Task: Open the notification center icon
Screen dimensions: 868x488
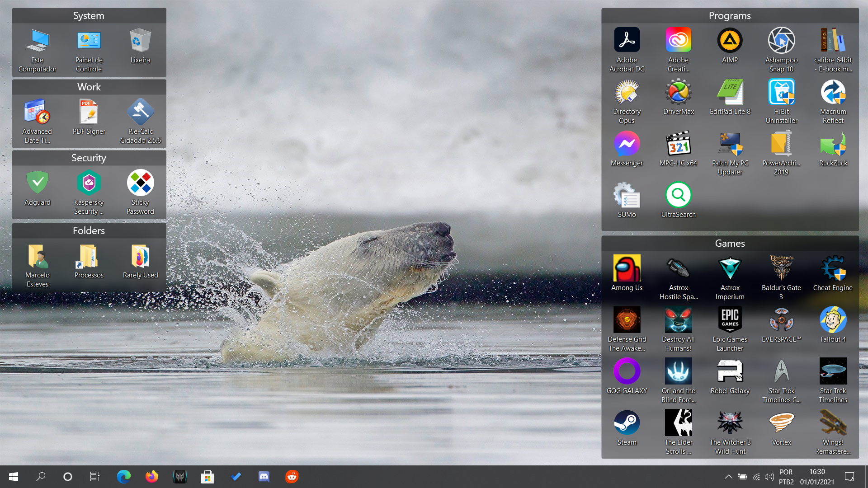Action: [x=849, y=477]
